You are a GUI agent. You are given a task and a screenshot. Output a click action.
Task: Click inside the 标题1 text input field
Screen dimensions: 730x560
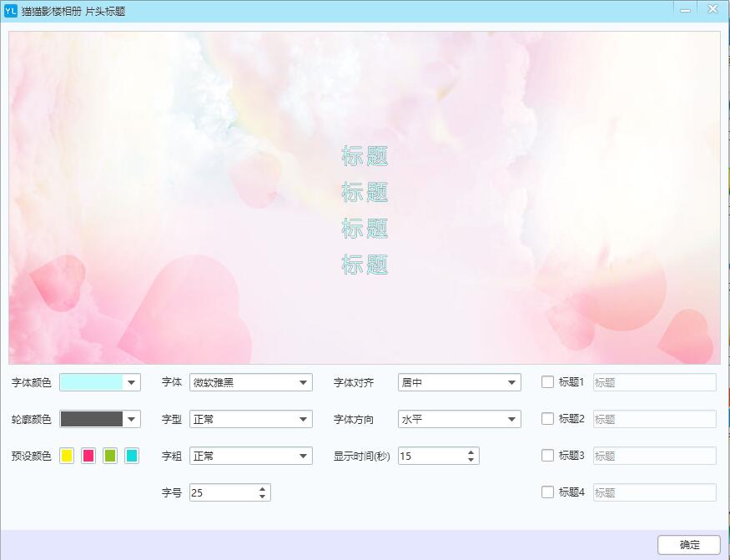[x=654, y=382]
